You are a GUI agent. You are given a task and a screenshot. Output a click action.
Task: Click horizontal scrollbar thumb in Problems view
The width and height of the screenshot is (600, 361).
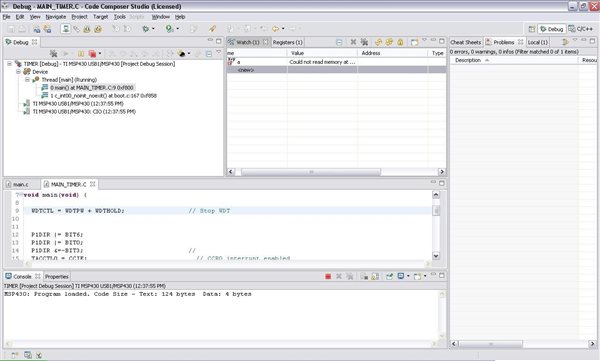[x=491, y=344]
